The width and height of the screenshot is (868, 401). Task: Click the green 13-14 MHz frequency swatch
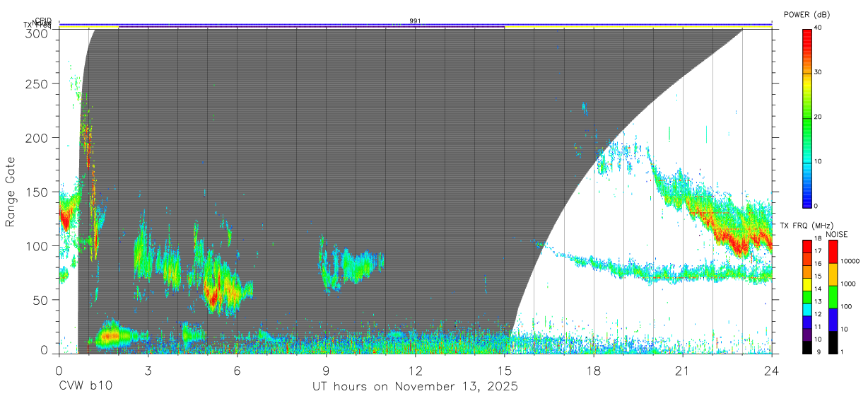[x=807, y=296]
